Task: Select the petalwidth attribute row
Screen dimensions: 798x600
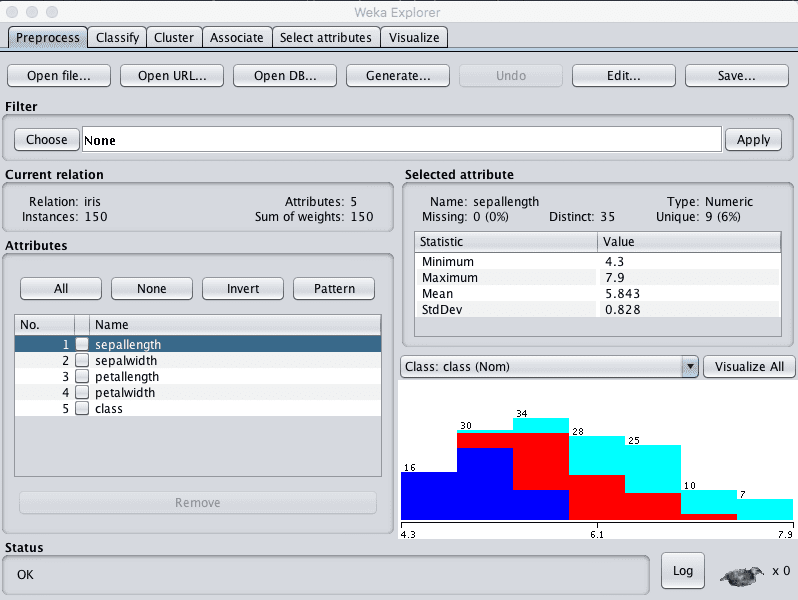Action: [198, 392]
